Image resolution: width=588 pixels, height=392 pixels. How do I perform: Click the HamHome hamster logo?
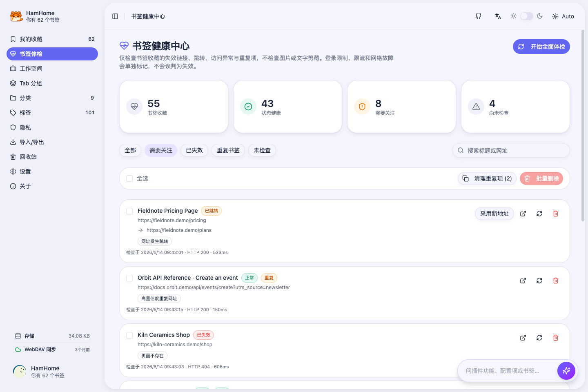tap(16, 16)
